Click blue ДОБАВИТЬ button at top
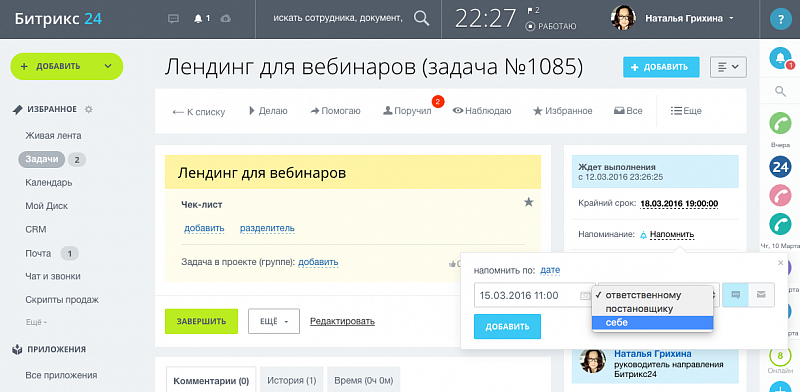The width and height of the screenshot is (800, 392). click(661, 67)
